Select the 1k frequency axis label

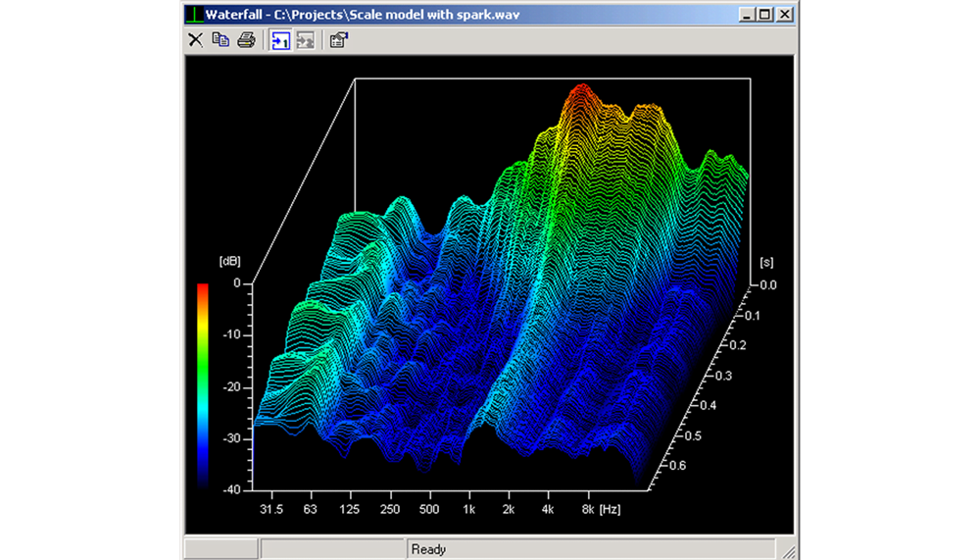(468, 510)
